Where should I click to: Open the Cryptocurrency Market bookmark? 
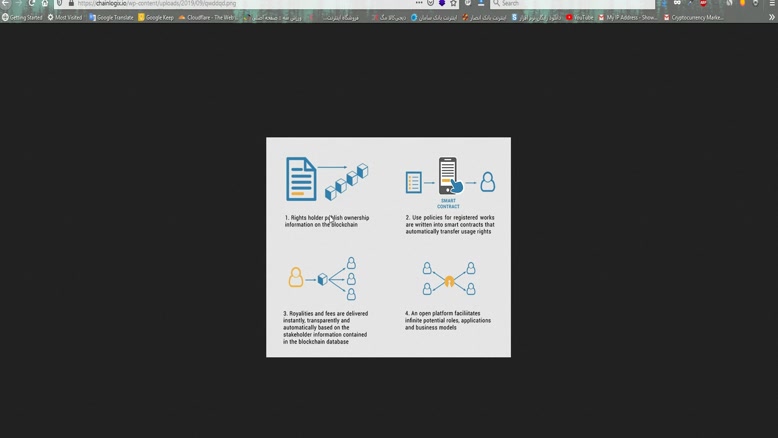tap(694, 17)
